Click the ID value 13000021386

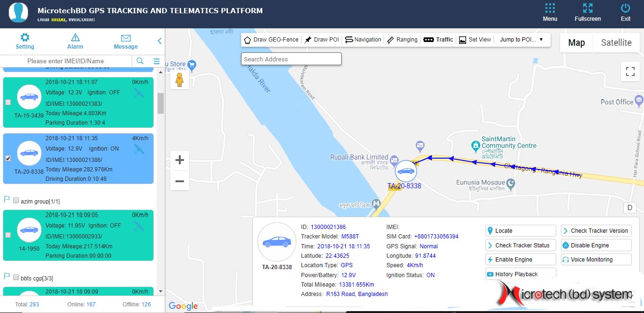[x=328, y=227]
